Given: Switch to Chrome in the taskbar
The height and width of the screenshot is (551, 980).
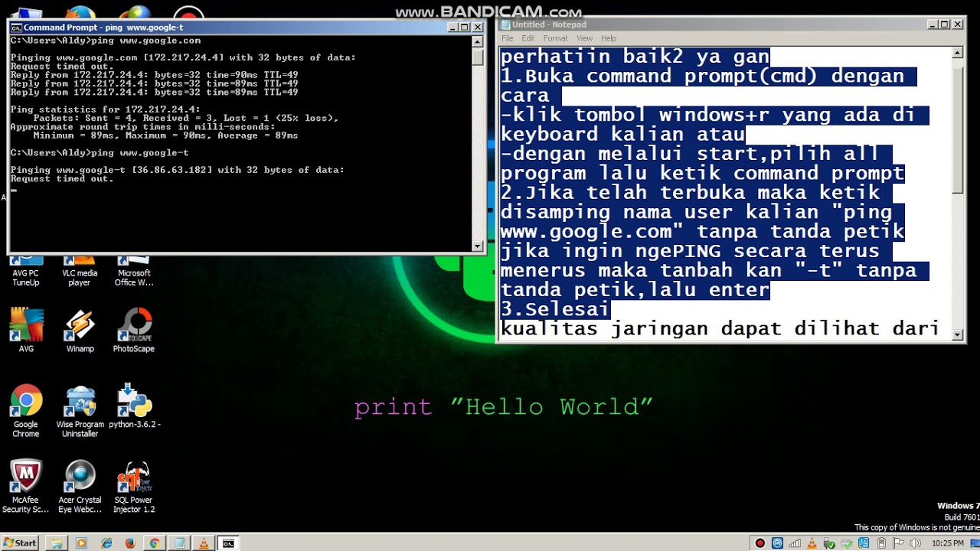Looking at the screenshot, I should [x=155, y=543].
